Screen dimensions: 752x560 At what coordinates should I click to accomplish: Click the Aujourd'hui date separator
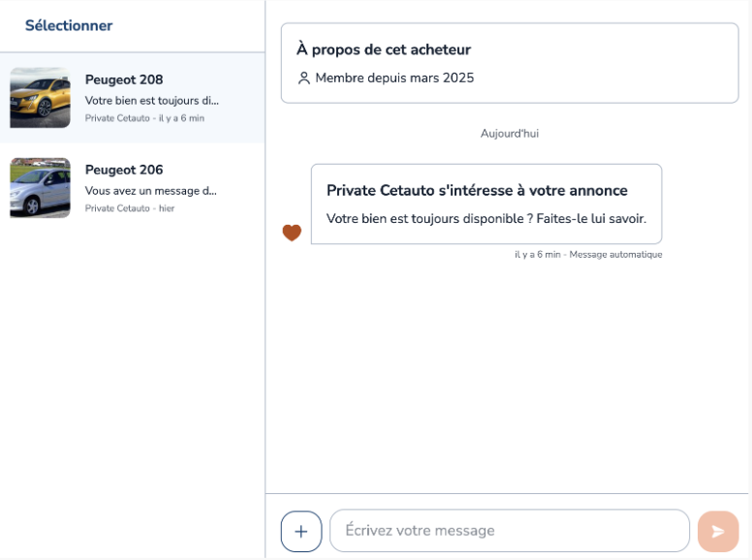point(510,134)
